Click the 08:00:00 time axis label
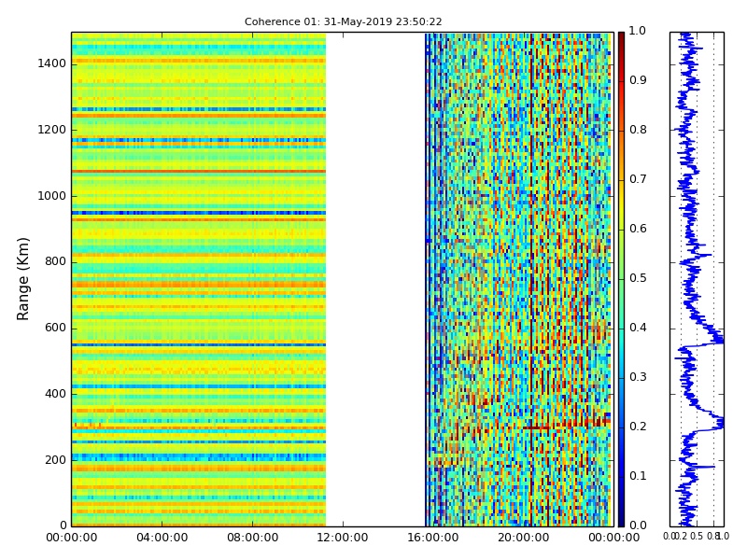The height and width of the screenshot is (560, 747). pos(252,538)
